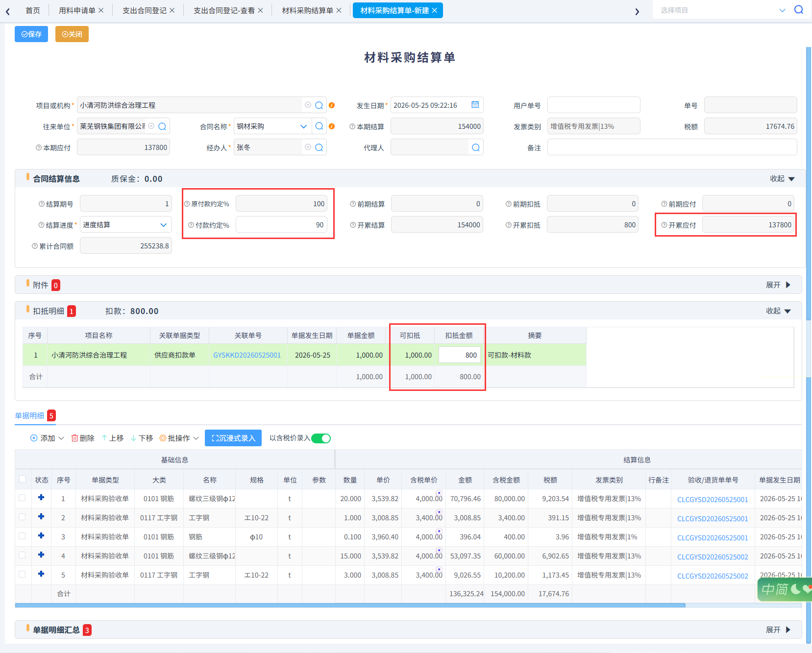Check the checkbox for detail row 2
The width and height of the screenshot is (812, 653).
click(22, 517)
